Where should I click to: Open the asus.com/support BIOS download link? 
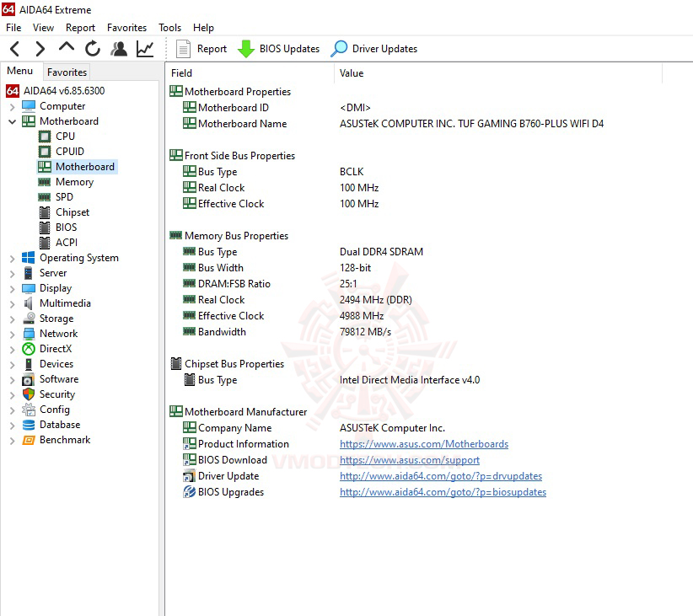[409, 460]
